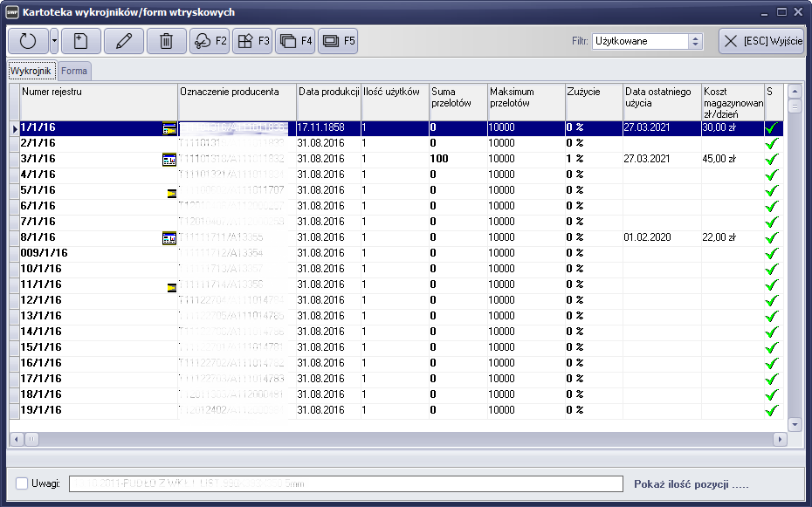Viewport: 812px width, 507px height.
Task: Click the vertical scrollbar down arrow
Action: [x=795, y=423]
